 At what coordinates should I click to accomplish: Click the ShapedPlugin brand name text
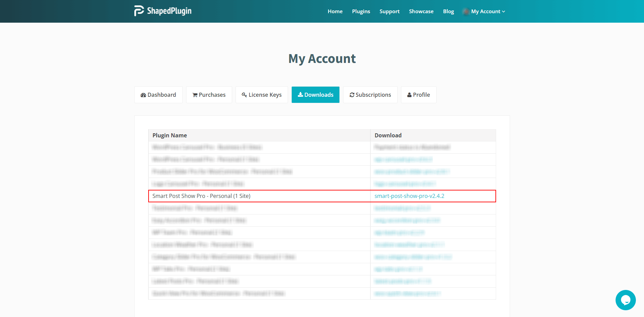pos(169,11)
